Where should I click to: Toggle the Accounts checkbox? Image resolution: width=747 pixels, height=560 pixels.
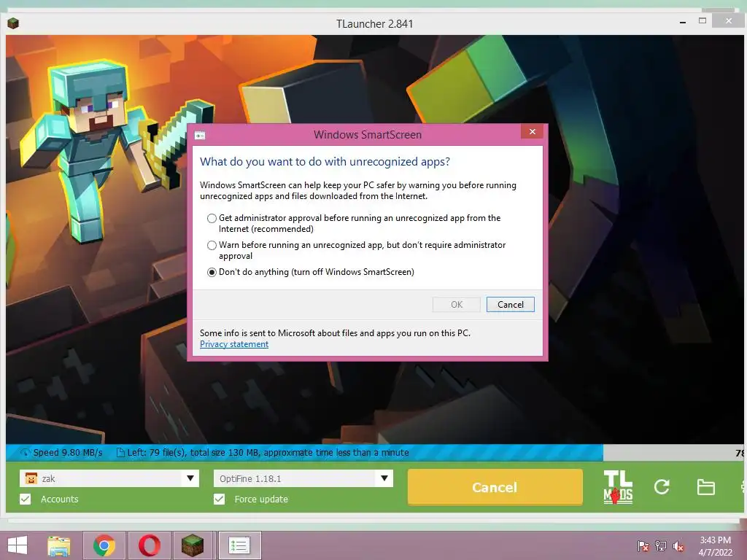[x=26, y=499]
